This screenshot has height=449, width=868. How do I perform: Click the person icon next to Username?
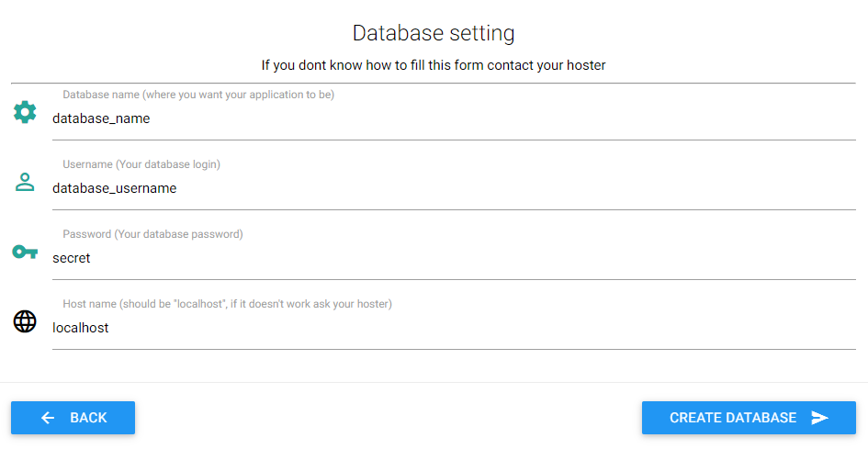[25, 182]
